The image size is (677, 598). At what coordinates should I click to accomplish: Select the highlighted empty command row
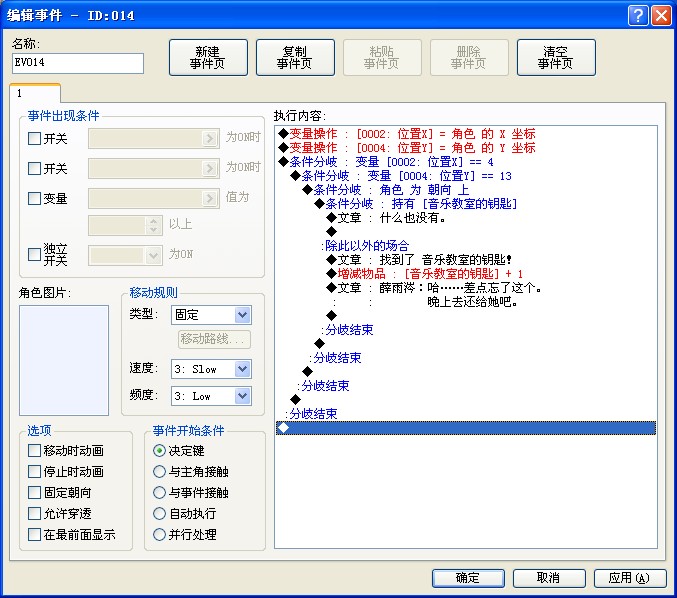(x=465, y=428)
